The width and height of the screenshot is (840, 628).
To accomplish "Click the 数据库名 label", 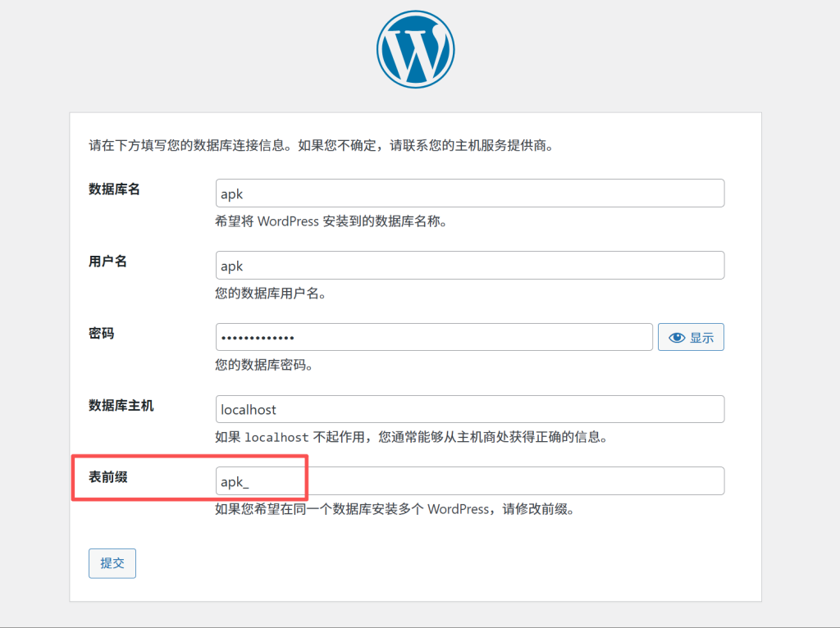I will coord(114,189).
